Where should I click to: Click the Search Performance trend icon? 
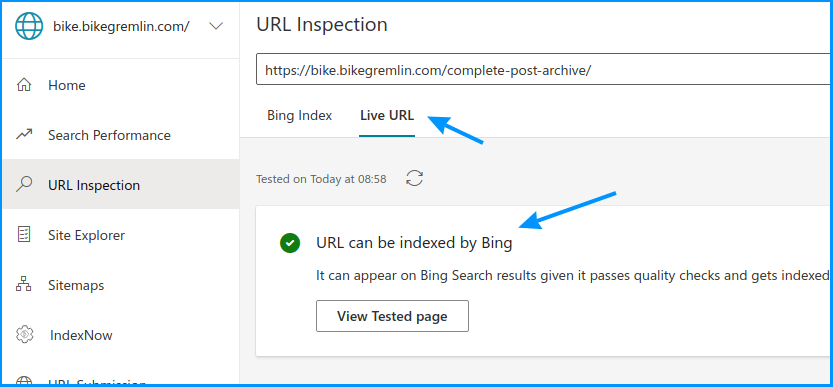click(24, 135)
